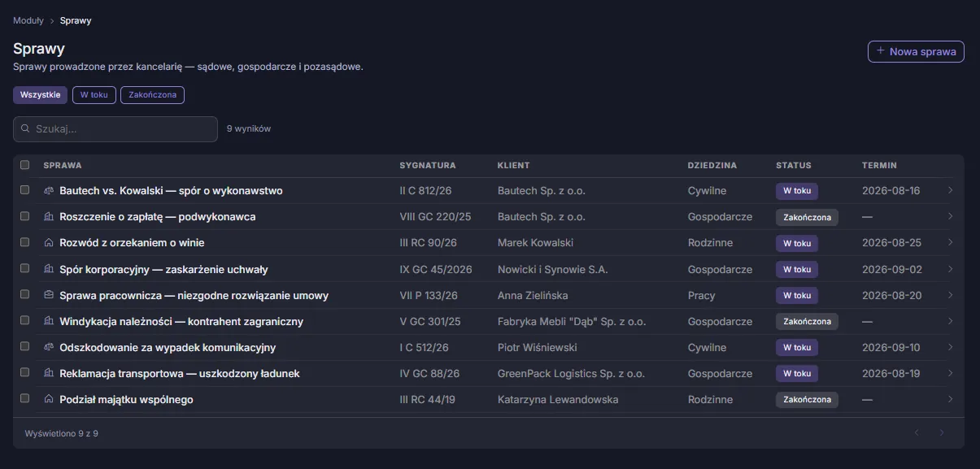The image size is (980, 469).
Task: Go to the previous page of results
Action: (917, 433)
